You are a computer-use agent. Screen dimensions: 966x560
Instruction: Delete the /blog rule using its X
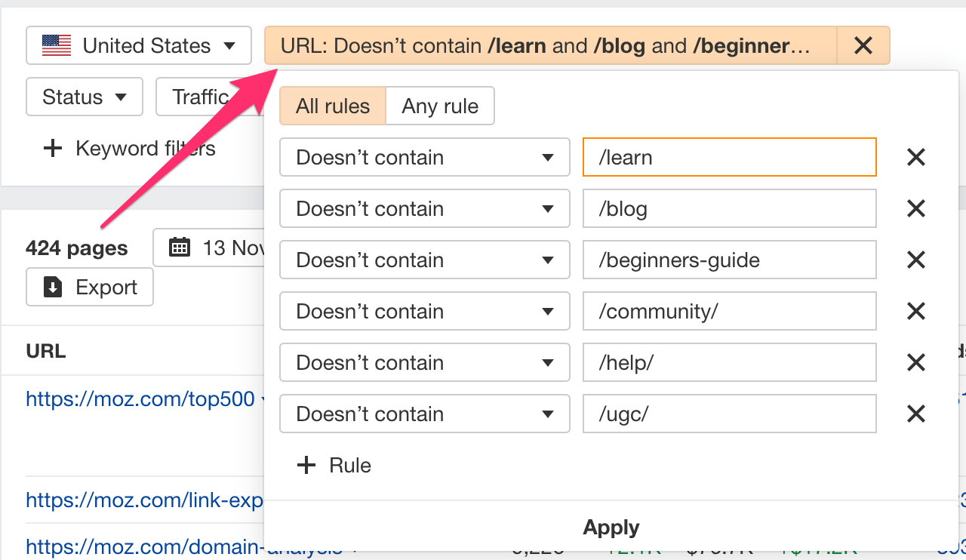click(x=915, y=208)
